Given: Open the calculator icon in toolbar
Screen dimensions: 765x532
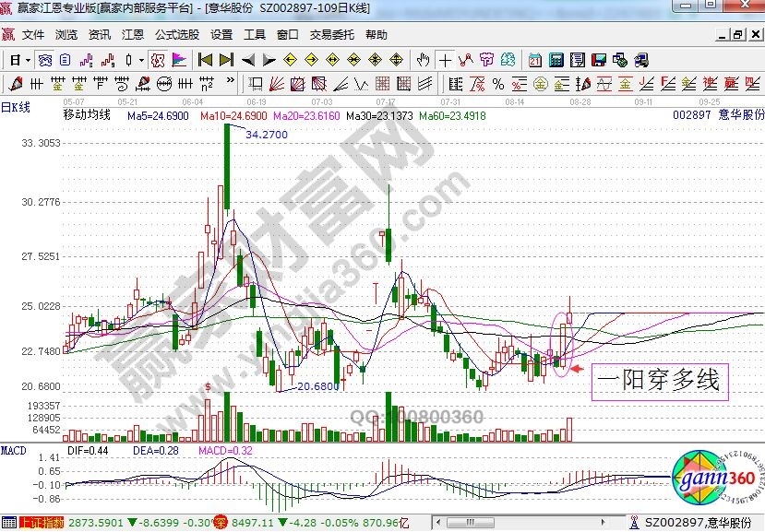Looking at the screenshot, I should [x=556, y=60].
